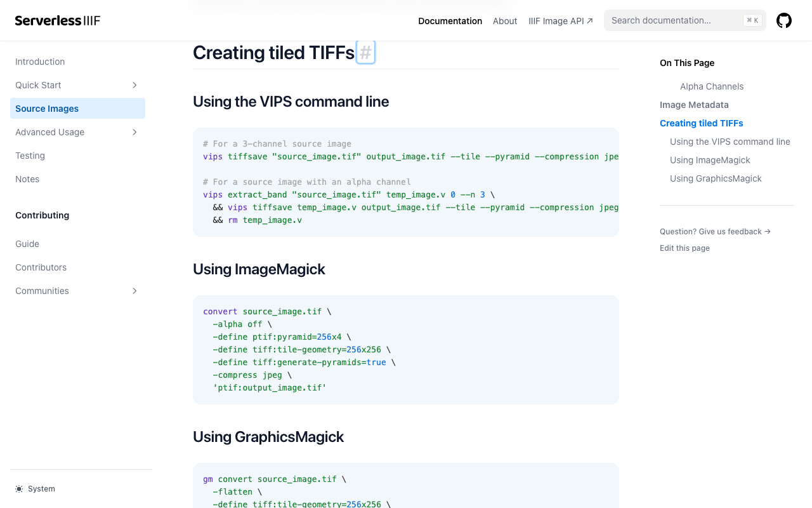
Task: Open the Contributors page
Action: (x=41, y=267)
